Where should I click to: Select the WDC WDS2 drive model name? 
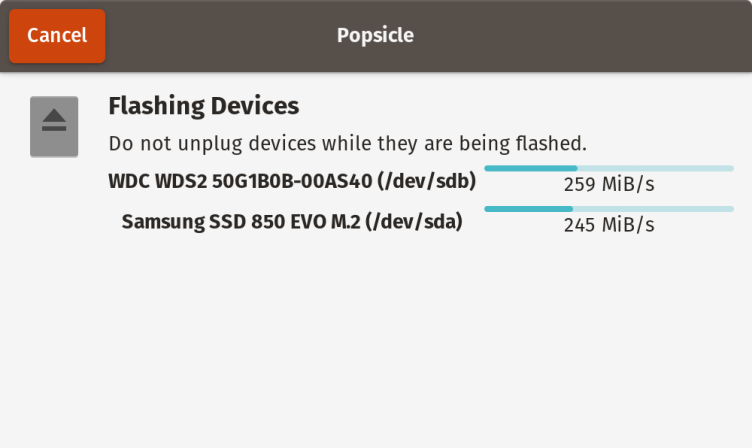[x=237, y=182]
